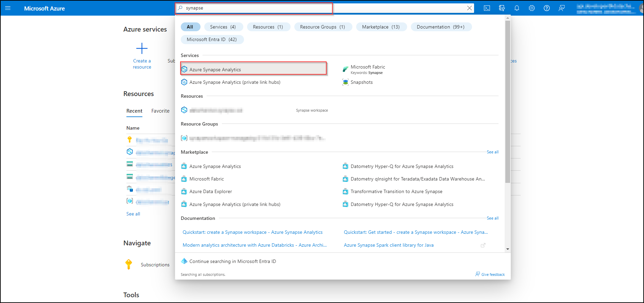644x303 pixels.
Task: Filter results by Documentation (99+)
Action: 441,27
